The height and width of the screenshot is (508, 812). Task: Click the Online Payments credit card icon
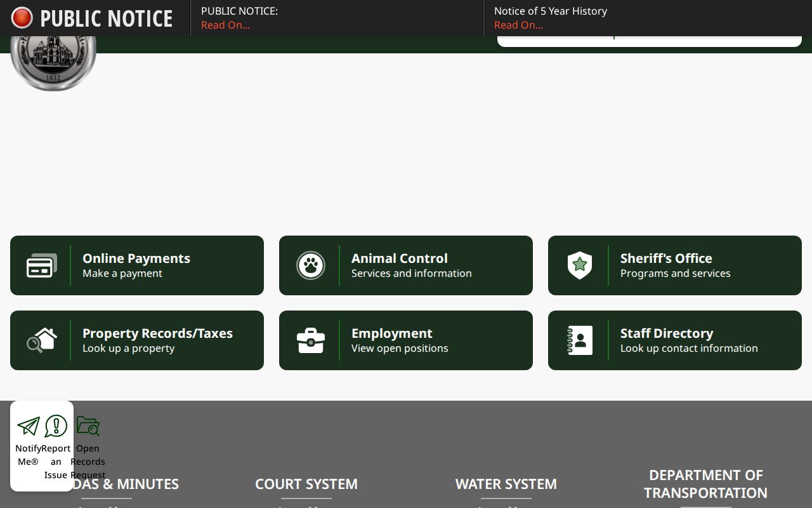(42, 265)
